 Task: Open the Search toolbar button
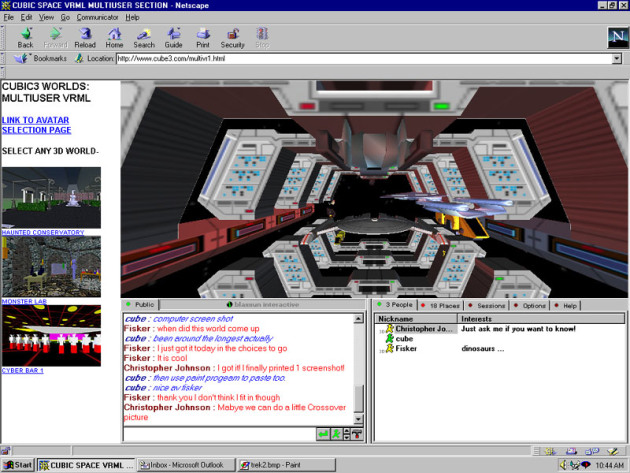(144, 38)
